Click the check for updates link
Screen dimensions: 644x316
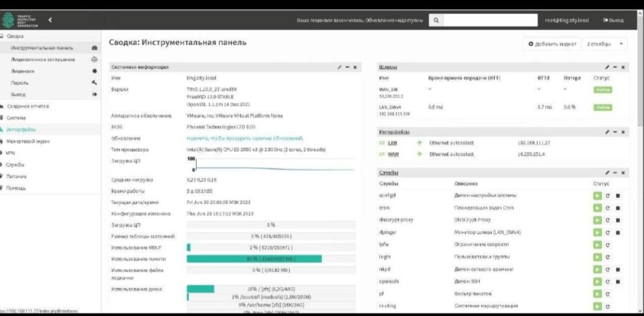[x=245, y=138]
